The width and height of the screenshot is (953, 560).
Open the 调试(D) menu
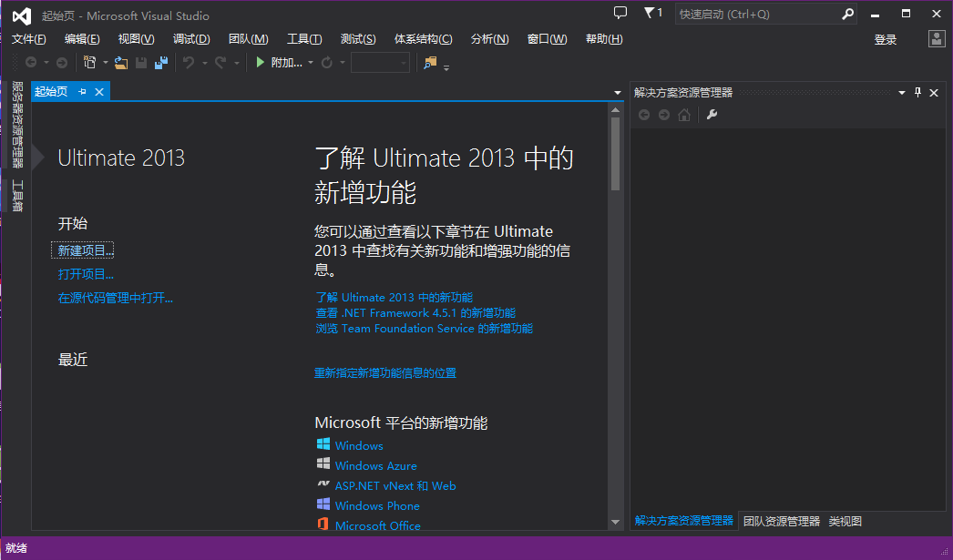[x=191, y=39]
